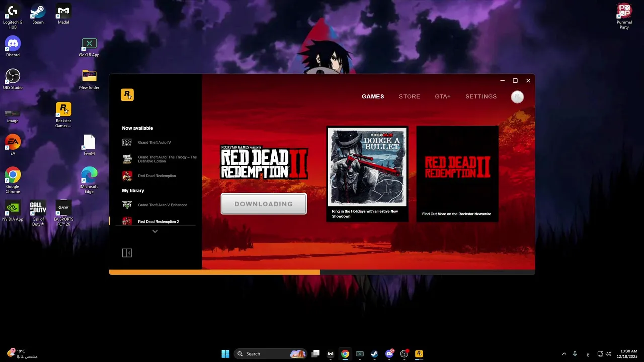Open OBS Studio from the taskbar

click(404, 354)
